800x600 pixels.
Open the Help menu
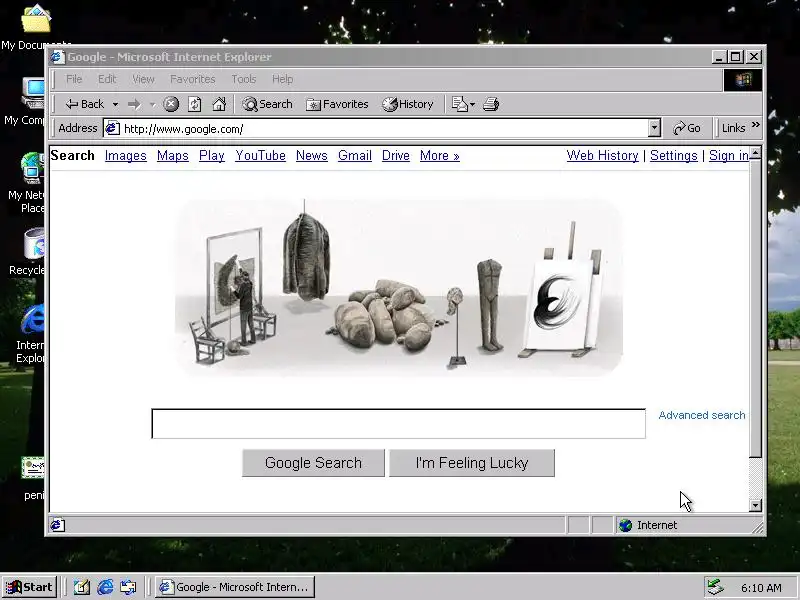282,79
